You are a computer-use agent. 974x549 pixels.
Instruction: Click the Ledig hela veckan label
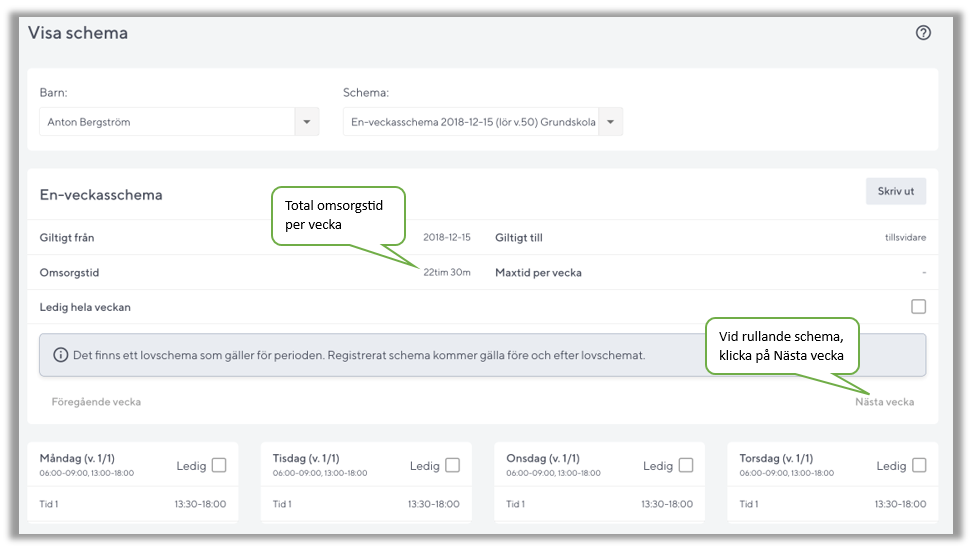(85, 307)
